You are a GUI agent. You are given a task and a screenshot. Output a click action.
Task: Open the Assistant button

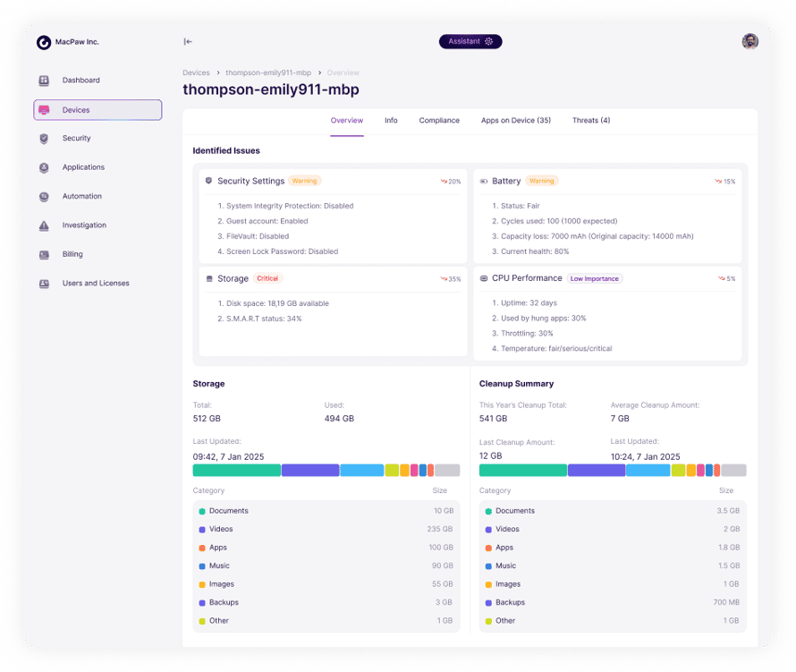470,41
